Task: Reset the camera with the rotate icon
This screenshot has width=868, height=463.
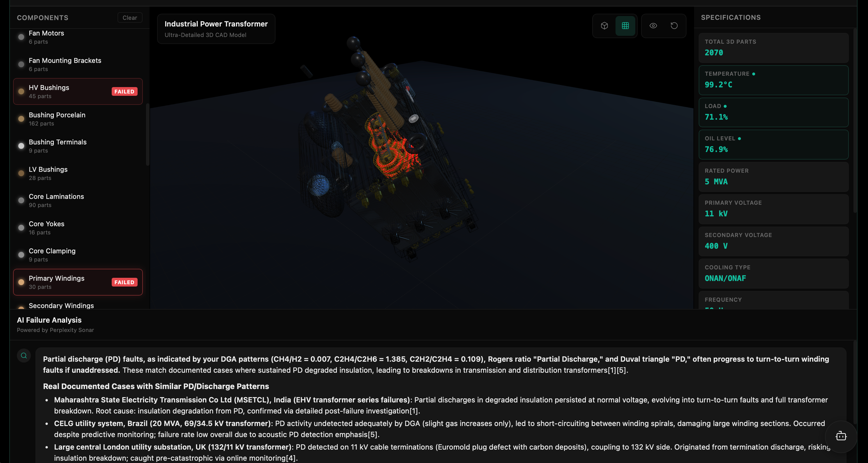Action: click(x=674, y=26)
